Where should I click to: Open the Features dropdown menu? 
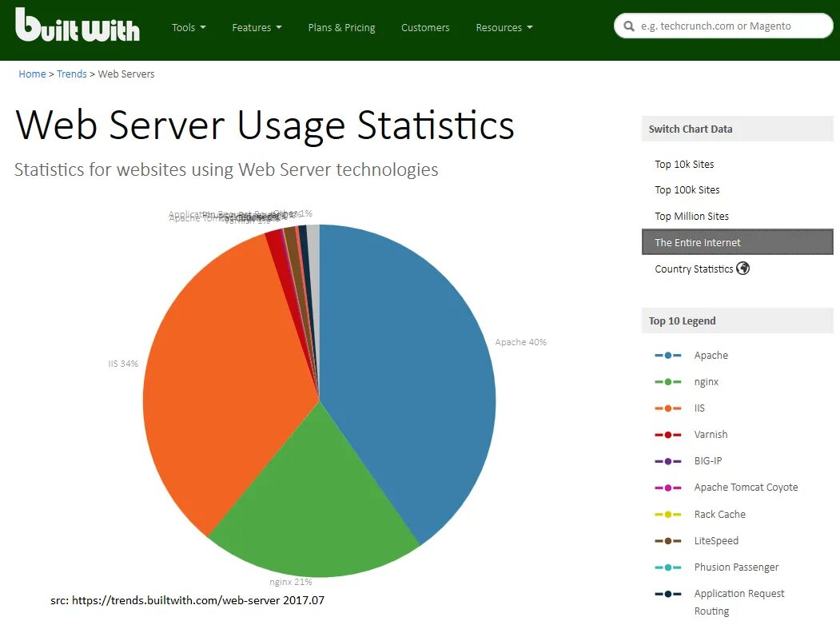pyautogui.click(x=257, y=27)
